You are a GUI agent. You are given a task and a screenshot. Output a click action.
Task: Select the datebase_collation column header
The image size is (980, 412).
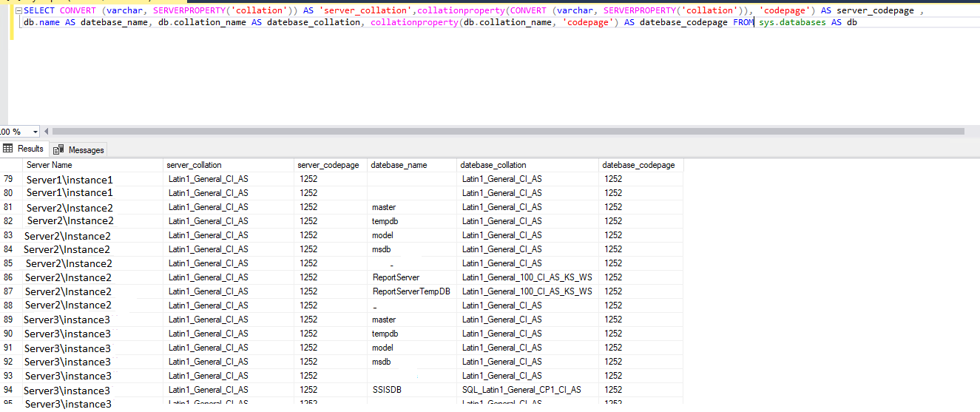click(x=528, y=165)
